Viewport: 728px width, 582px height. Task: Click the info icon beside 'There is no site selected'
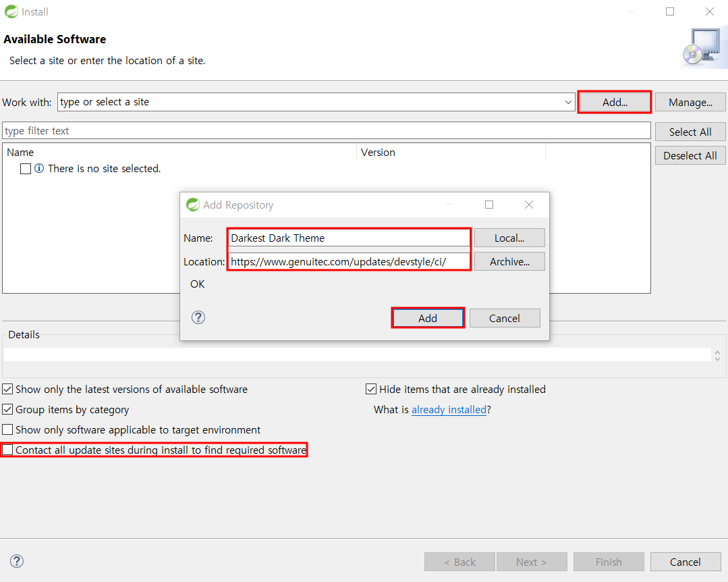(x=39, y=168)
